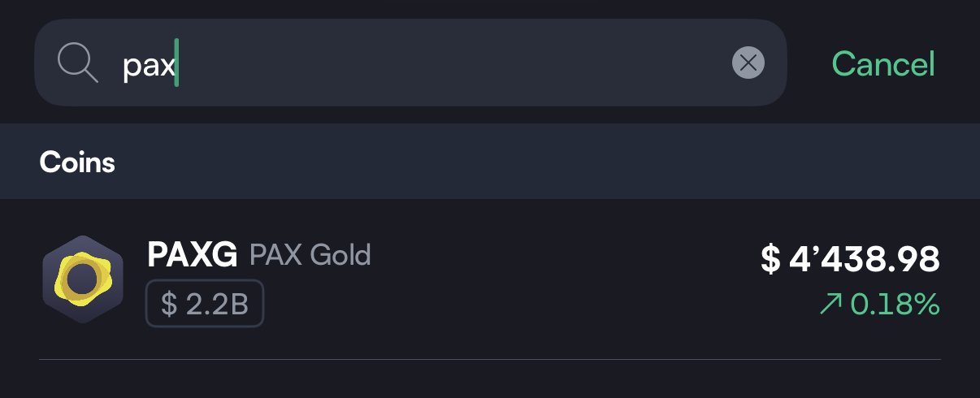Tap Cancel to exit the search
Viewport: 980px width, 398px height.
pyautogui.click(x=883, y=63)
